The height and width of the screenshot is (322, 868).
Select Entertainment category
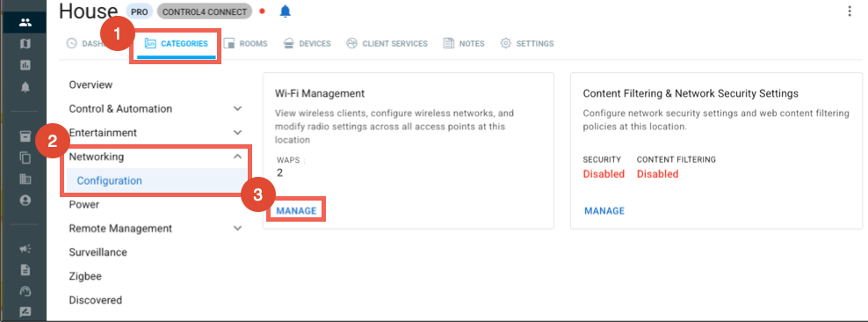coord(103,133)
